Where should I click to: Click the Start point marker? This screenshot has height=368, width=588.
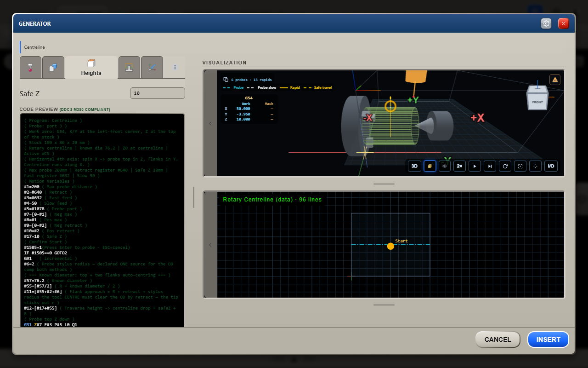[390, 246]
